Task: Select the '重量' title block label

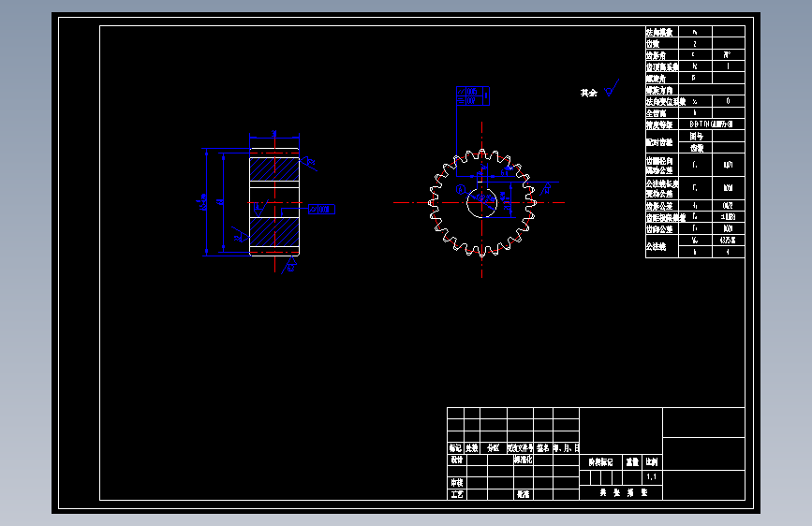Action: [632, 461]
